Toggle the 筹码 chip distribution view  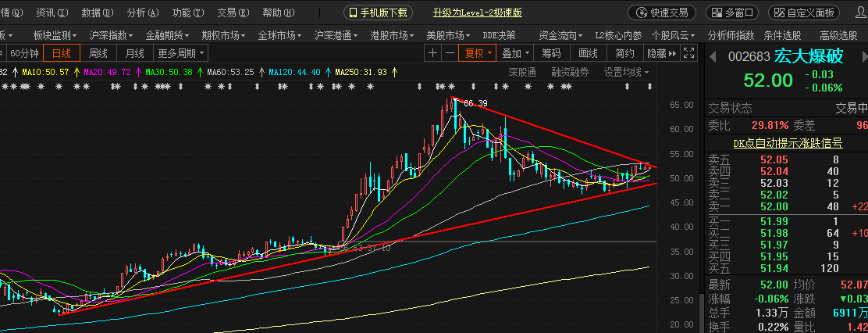tap(551, 53)
